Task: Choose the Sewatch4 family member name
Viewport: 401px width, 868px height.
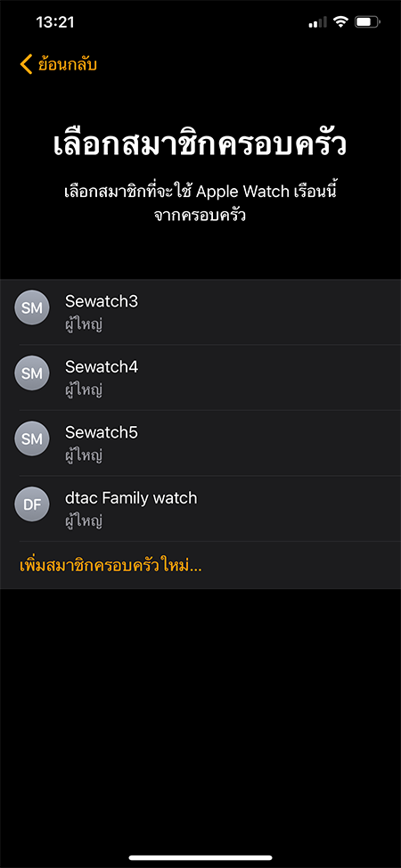Action: click(102, 366)
